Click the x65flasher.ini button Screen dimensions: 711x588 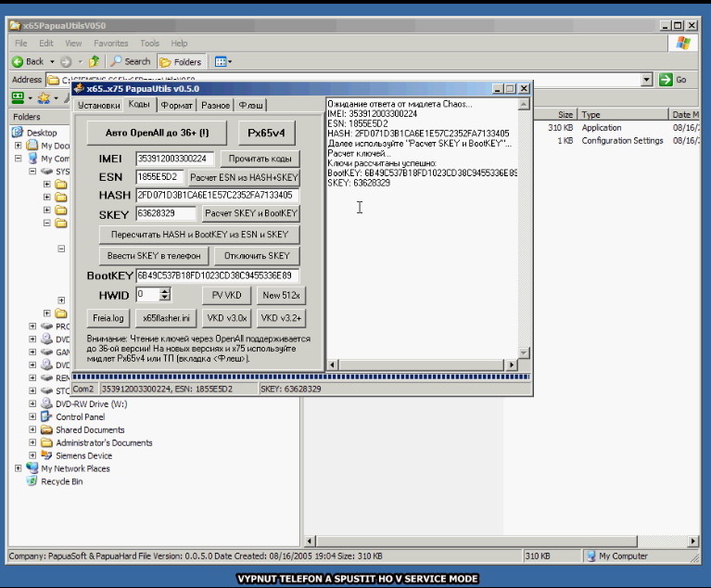[x=166, y=318]
